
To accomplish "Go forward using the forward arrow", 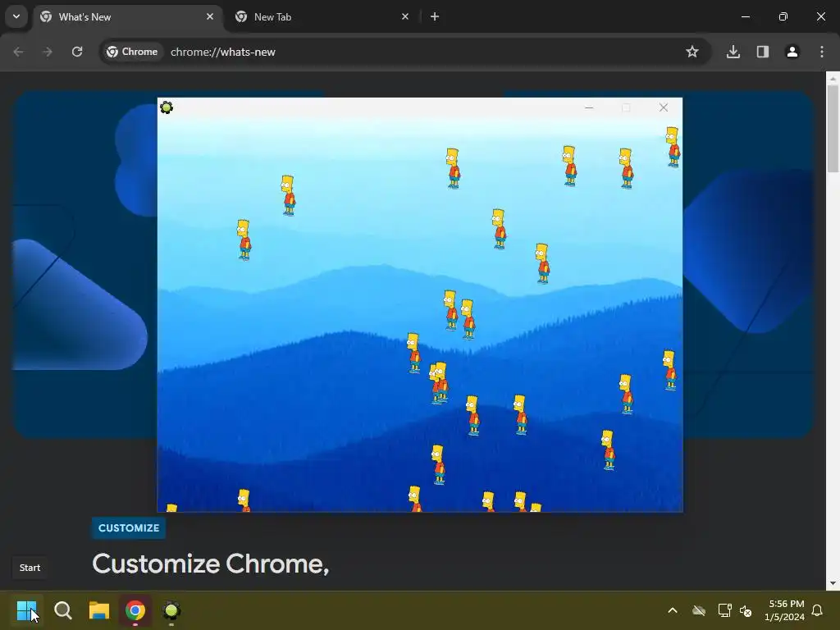I will (48, 52).
